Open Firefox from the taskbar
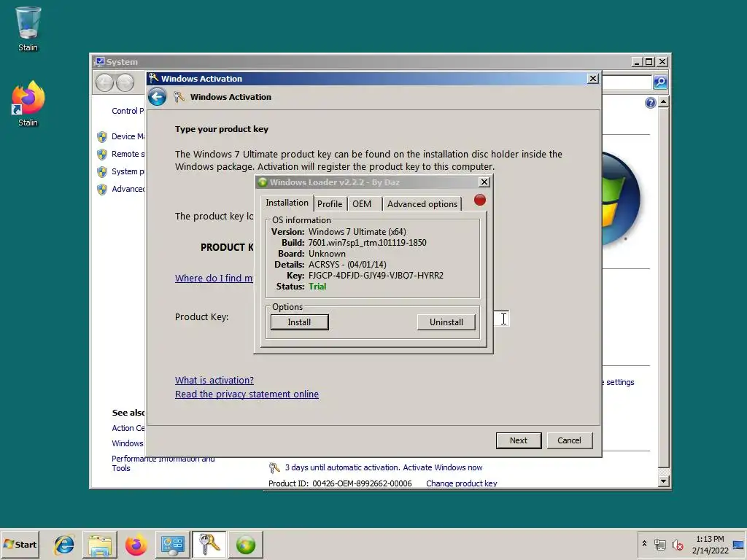 pyautogui.click(x=136, y=544)
